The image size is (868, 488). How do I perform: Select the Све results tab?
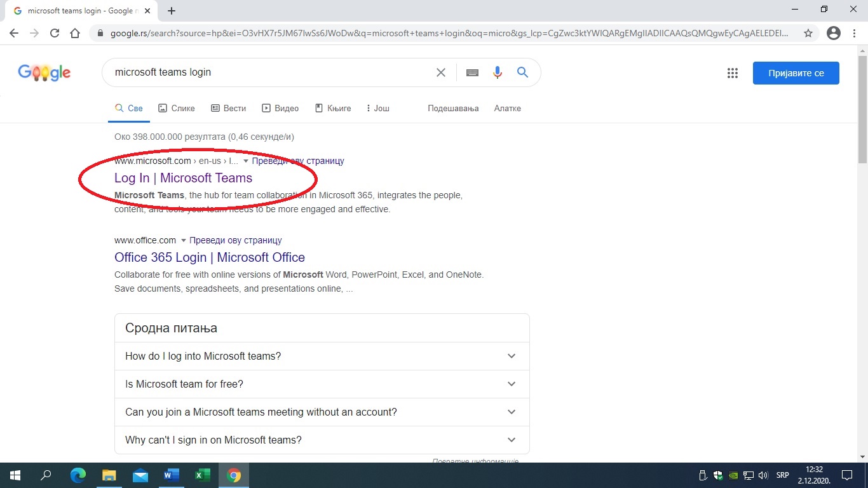(x=129, y=109)
